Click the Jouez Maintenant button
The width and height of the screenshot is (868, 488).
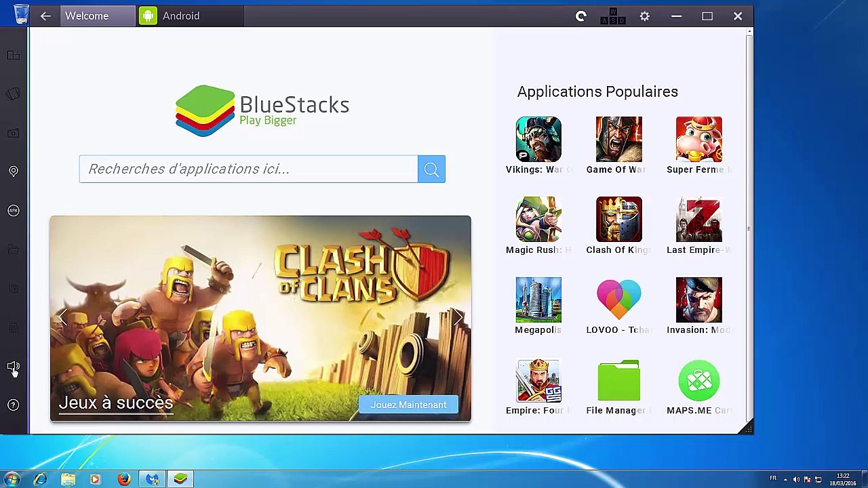coord(408,405)
